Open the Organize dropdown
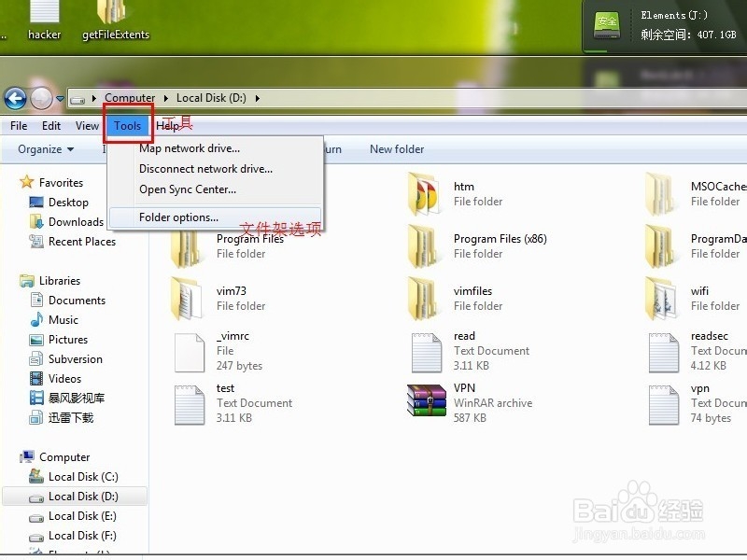 pyautogui.click(x=46, y=149)
